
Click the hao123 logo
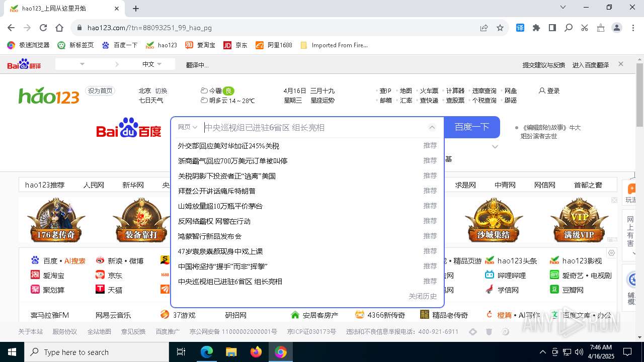(49, 95)
